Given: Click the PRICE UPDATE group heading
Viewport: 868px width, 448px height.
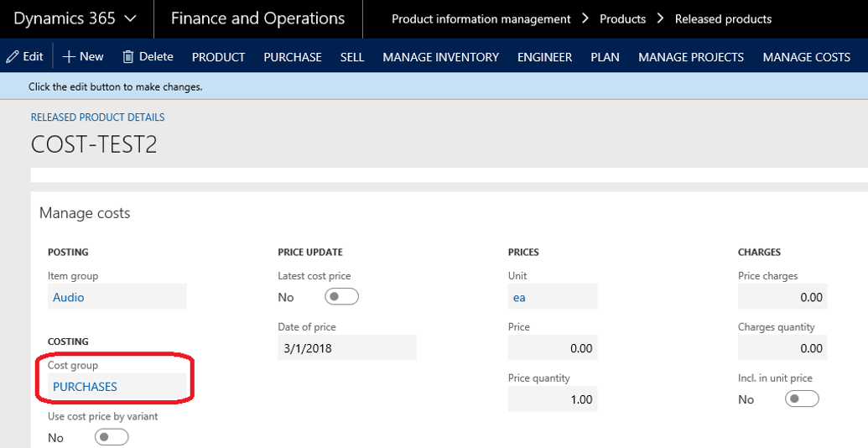Looking at the screenshot, I should (310, 252).
